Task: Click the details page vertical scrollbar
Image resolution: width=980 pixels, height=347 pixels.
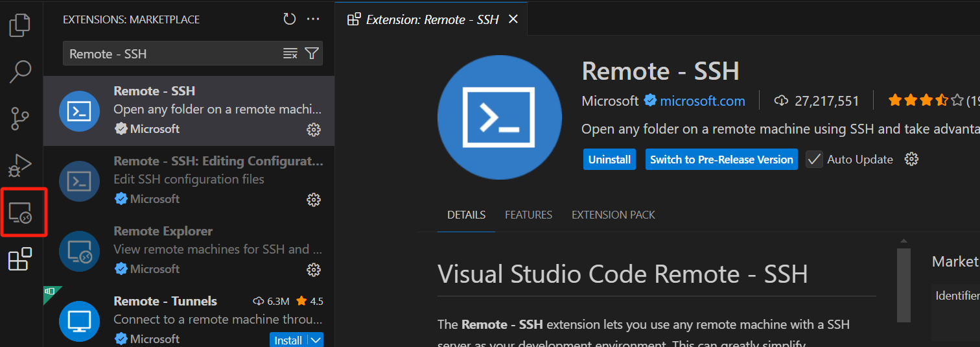Action: [x=904, y=284]
